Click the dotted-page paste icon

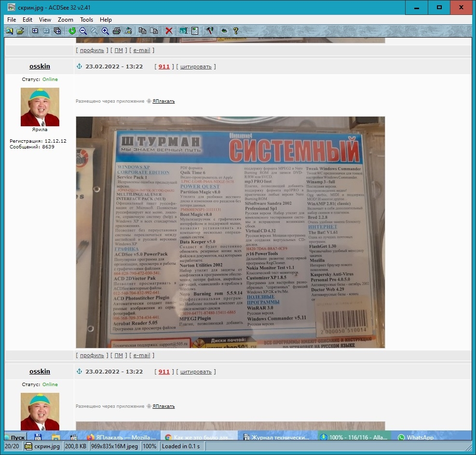point(154,31)
